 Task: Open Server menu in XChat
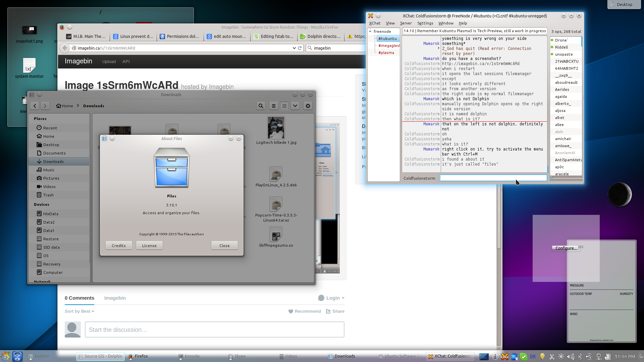406,23
